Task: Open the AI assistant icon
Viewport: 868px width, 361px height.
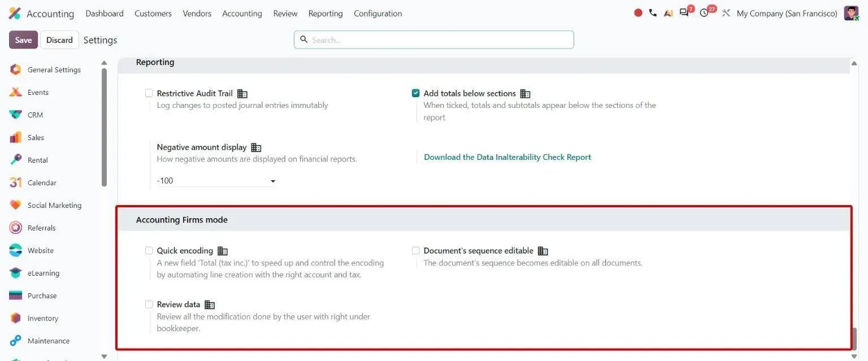Action: pyautogui.click(x=668, y=13)
